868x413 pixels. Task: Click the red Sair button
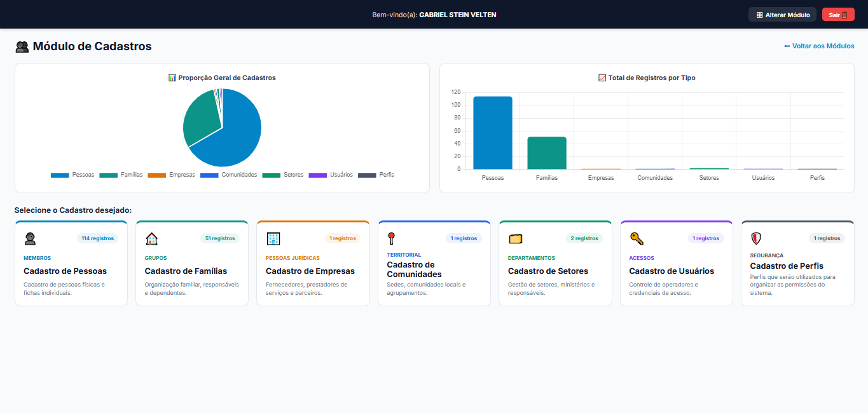pos(838,15)
